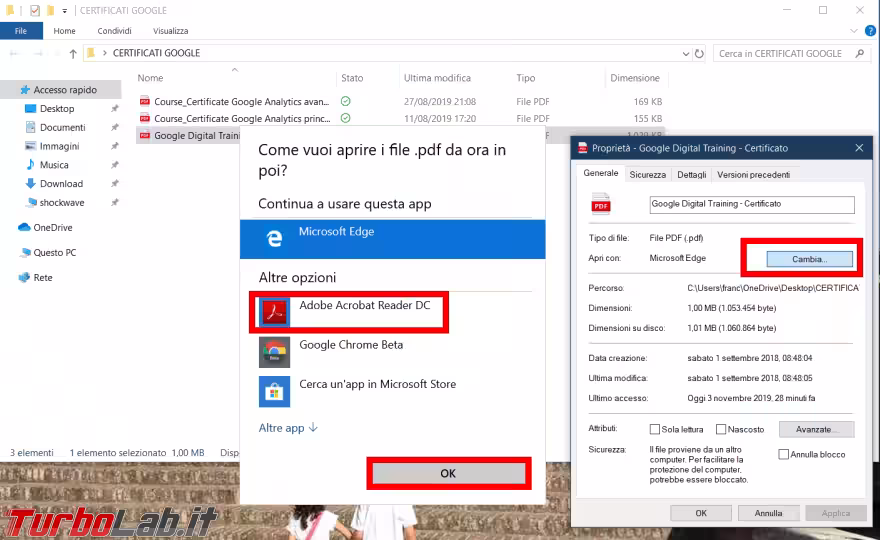Click the Microsoft Store bag icon

click(275, 390)
